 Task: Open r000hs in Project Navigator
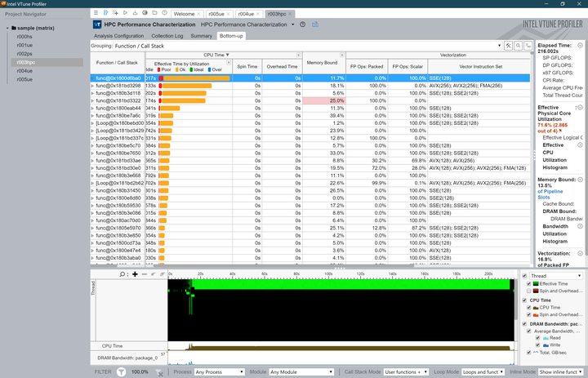[x=24, y=37]
